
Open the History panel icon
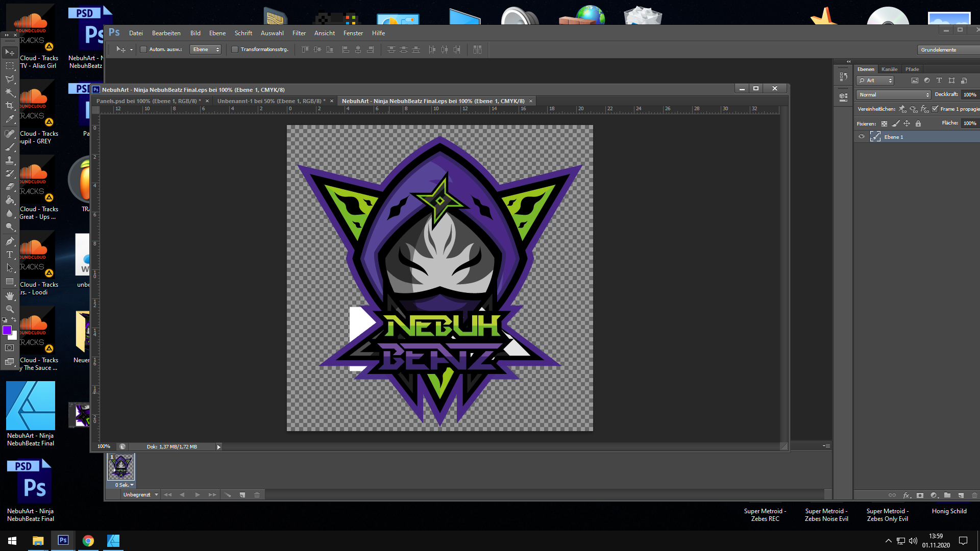tap(843, 77)
